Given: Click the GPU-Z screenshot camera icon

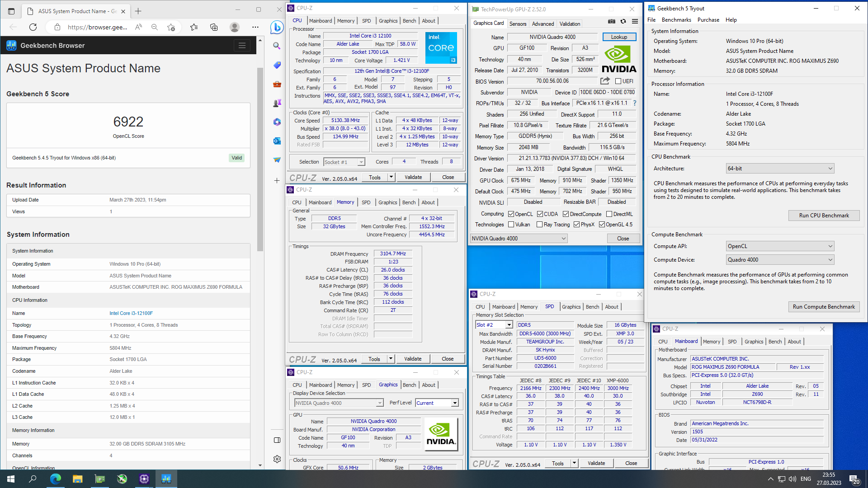Looking at the screenshot, I should (x=611, y=21).
